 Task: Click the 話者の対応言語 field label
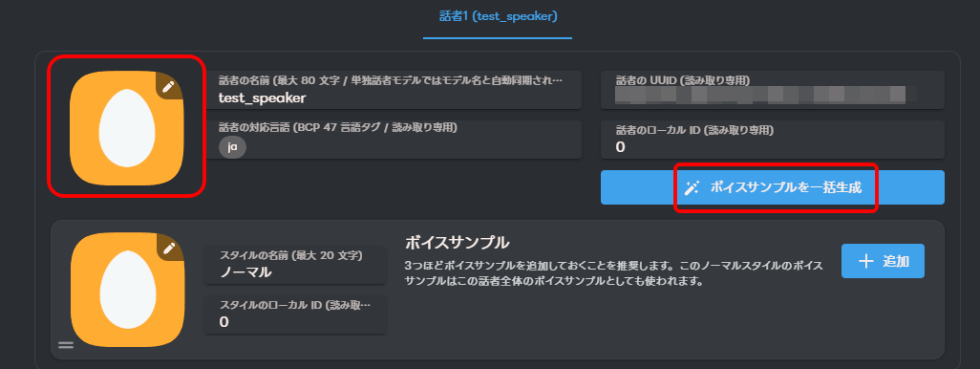(338, 127)
